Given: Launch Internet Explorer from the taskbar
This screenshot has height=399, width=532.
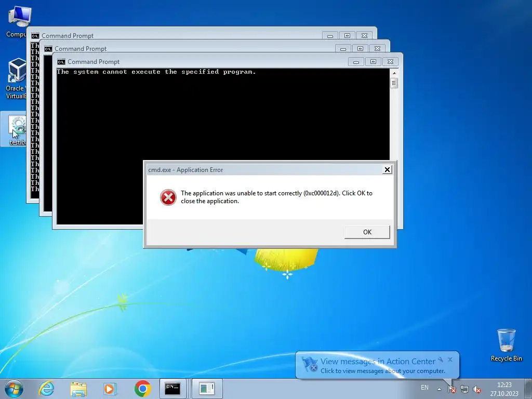Looking at the screenshot, I should pos(46,389).
